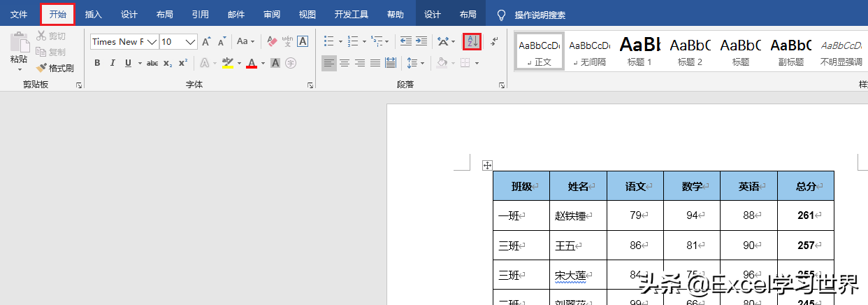Click the Increase indent icon
This screenshot has height=305, width=868.
click(x=421, y=42)
